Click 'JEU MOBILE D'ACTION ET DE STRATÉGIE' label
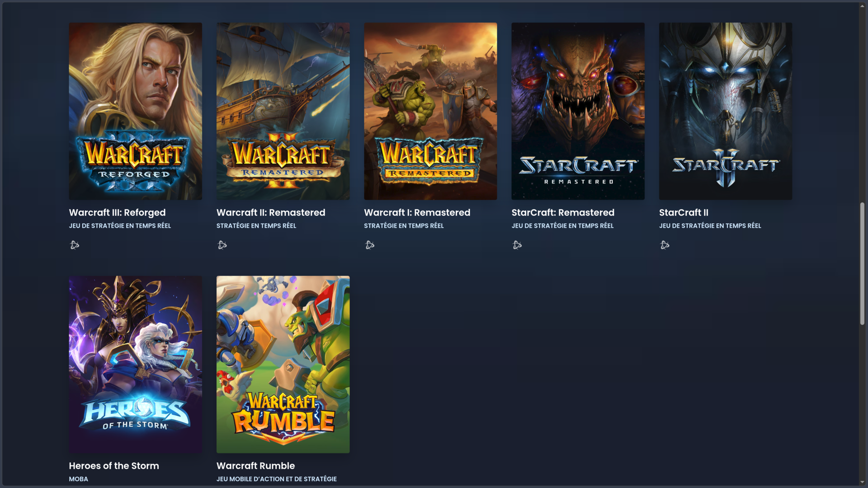The image size is (868, 488). point(277,479)
